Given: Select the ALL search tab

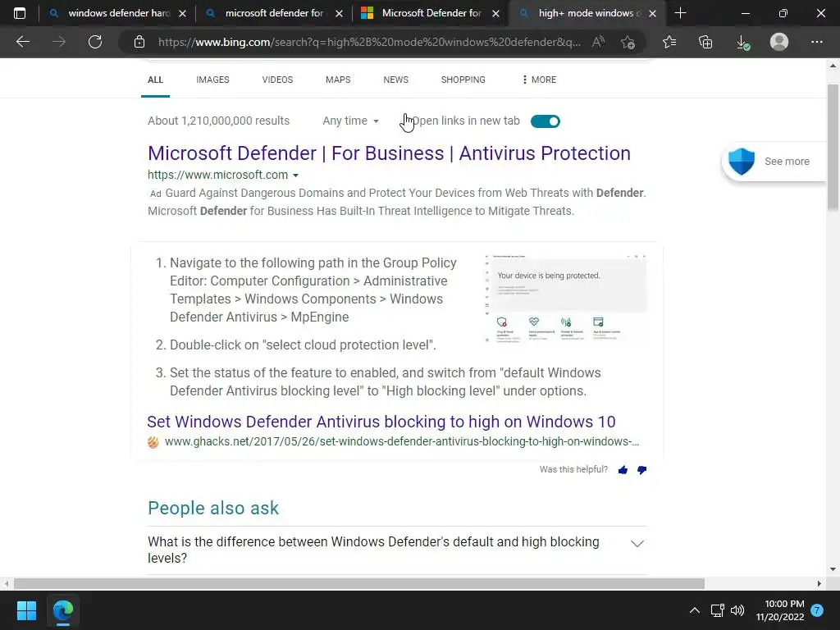Looking at the screenshot, I should click(x=155, y=80).
